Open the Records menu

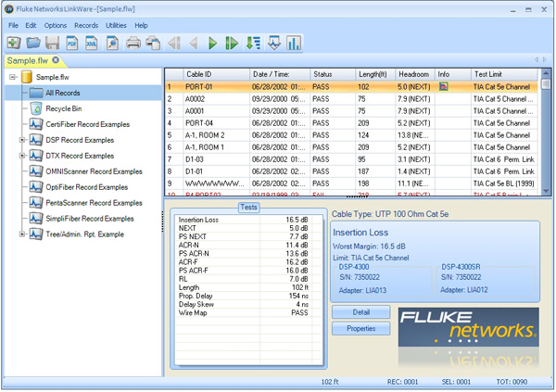tap(85, 25)
